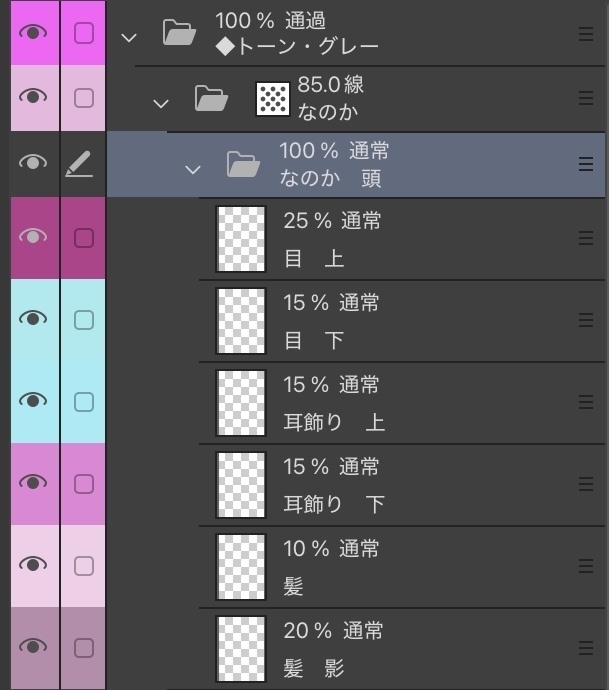
Task: Click the folder icon of なのか 頭 layer
Action: click(x=243, y=163)
